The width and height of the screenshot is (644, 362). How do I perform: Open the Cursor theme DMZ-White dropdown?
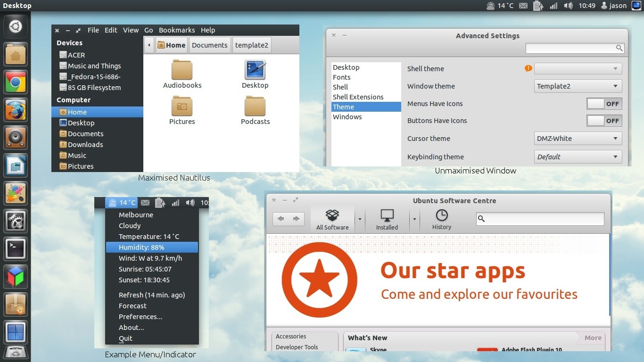click(x=578, y=139)
